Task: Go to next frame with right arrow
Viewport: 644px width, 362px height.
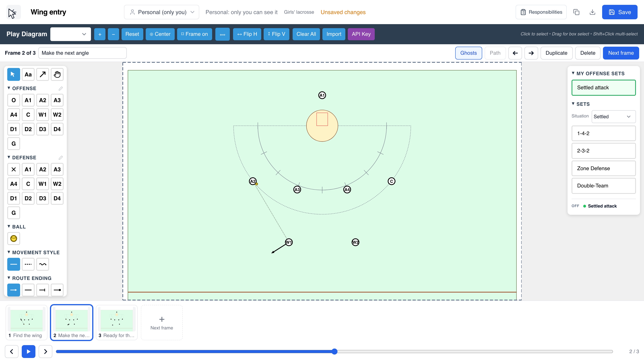Action: click(x=531, y=53)
